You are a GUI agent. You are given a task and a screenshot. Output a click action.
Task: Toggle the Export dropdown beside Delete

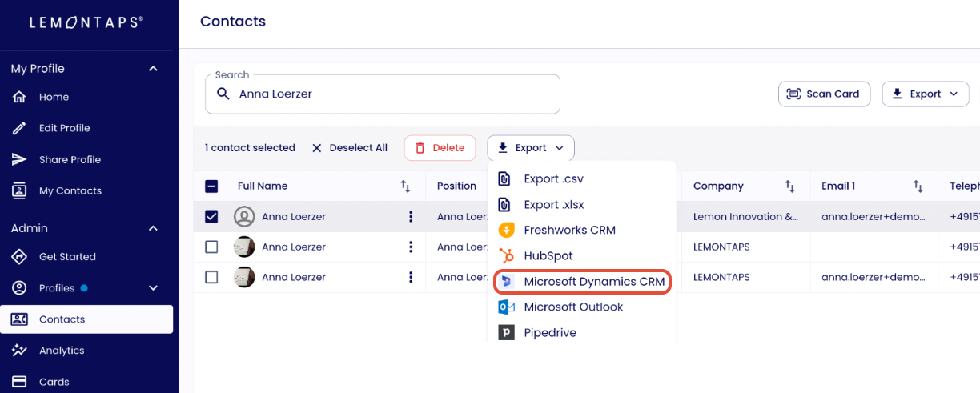(531, 148)
